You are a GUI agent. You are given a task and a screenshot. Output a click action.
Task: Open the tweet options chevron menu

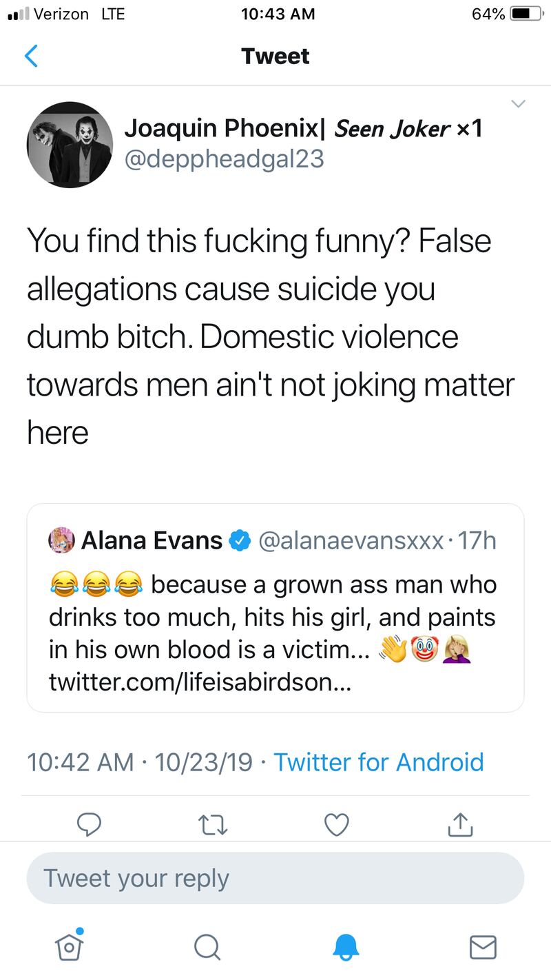coord(518,104)
